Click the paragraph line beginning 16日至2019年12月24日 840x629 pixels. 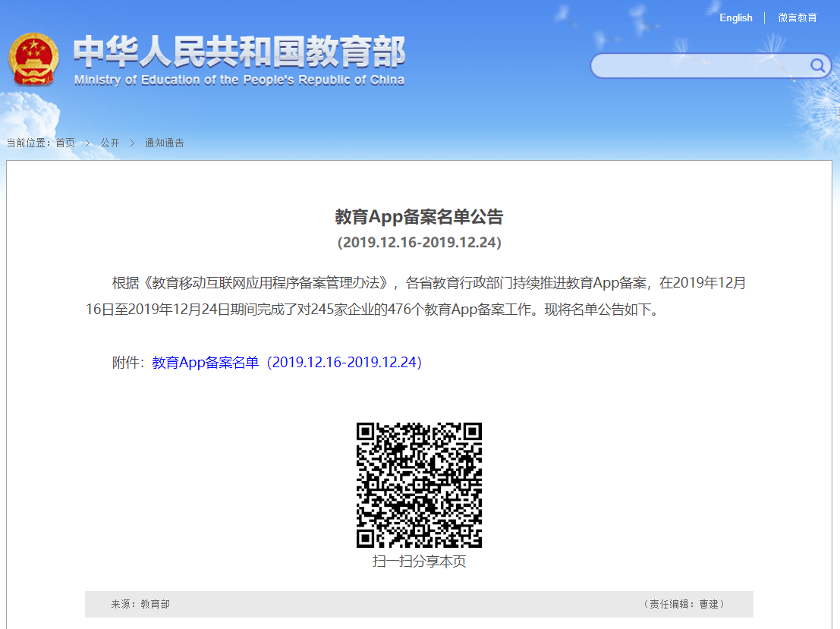(373, 310)
